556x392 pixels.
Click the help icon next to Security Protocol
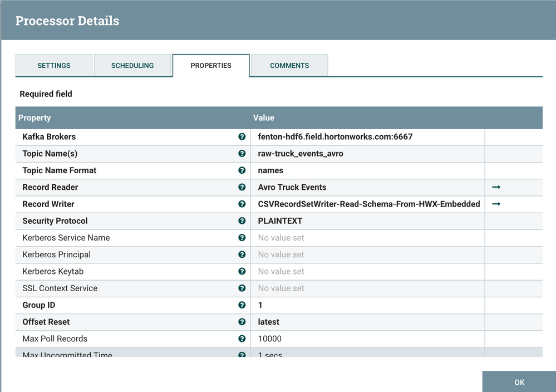click(242, 221)
